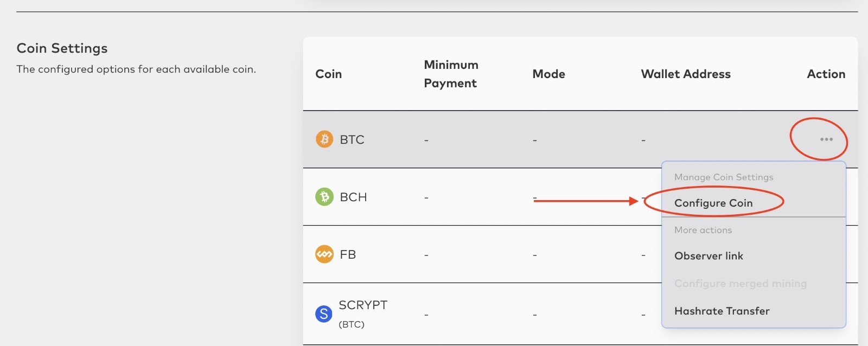Click the orange Bitcoin BTC coin icon
This screenshot has width=868, height=346.
click(x=324, y=139)
